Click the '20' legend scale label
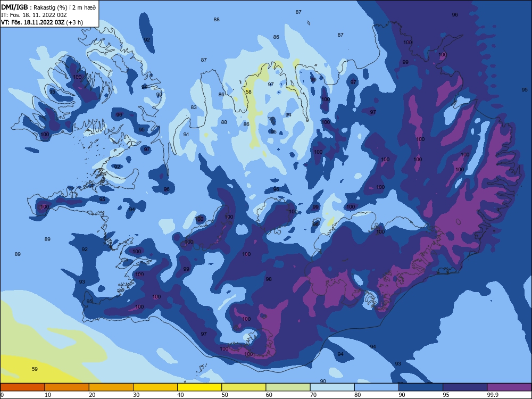 click(x=92, y=395)
